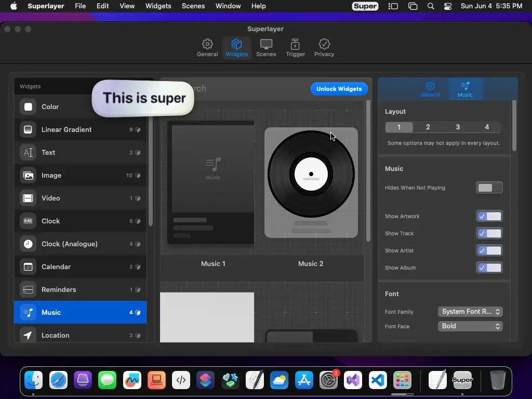This screenshot has width=532, height=399.
Task: Select the Music 1 widget thumbnail
Action: 211,182
